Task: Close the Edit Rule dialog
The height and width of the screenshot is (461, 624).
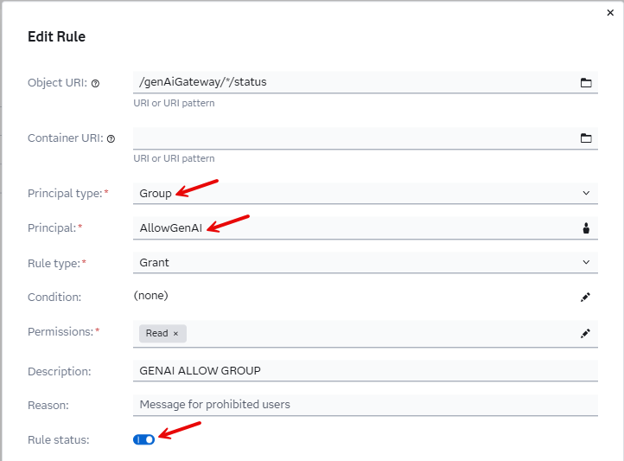Action: tap(610, 13)
